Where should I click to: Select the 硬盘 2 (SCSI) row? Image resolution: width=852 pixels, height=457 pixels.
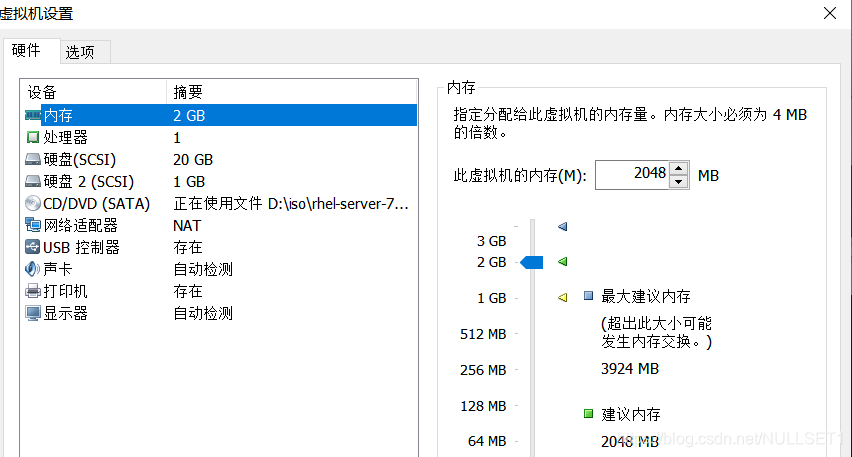[x=219, y=181]
